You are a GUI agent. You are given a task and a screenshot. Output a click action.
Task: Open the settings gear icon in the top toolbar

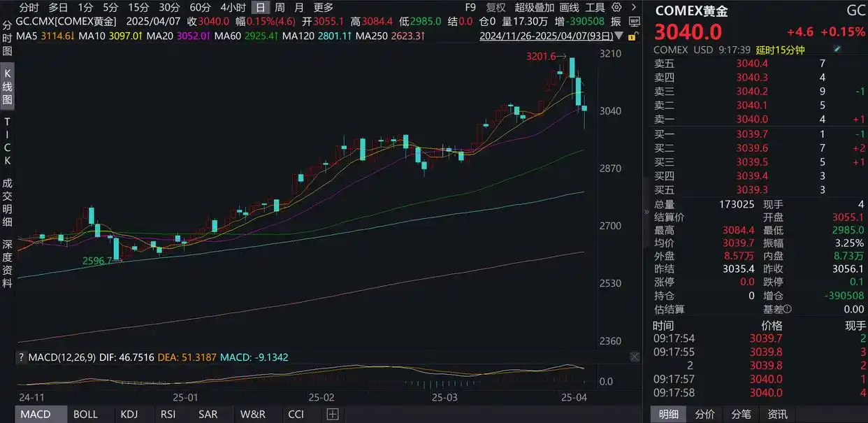click(x=616, y=7)
